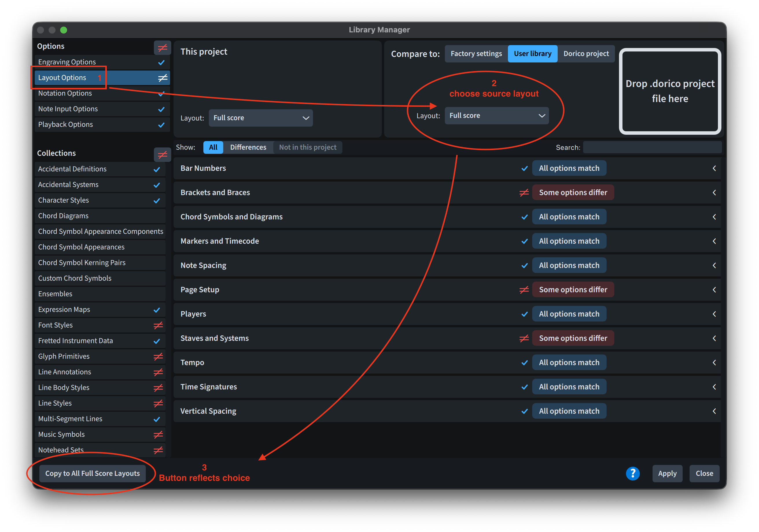Set Show filter to All
The width and height of the screenshot is (759, 532).
coord(213,147)
